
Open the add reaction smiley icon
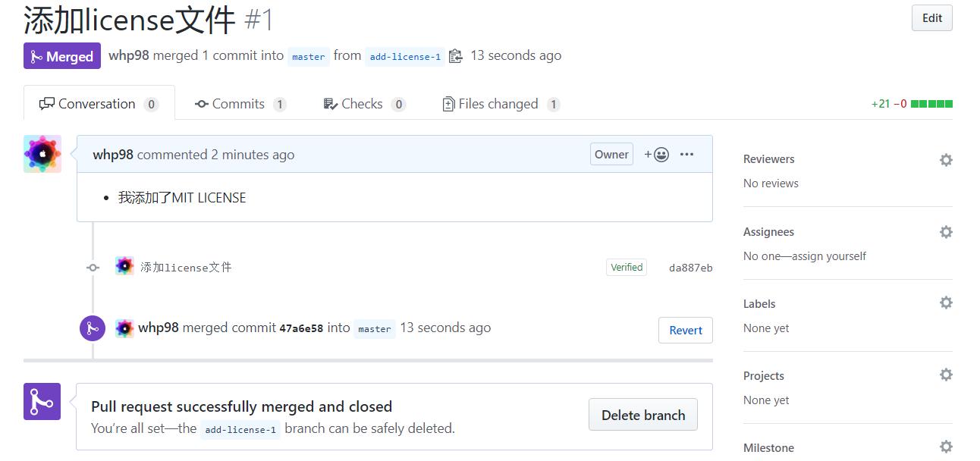tap(656, 155)
